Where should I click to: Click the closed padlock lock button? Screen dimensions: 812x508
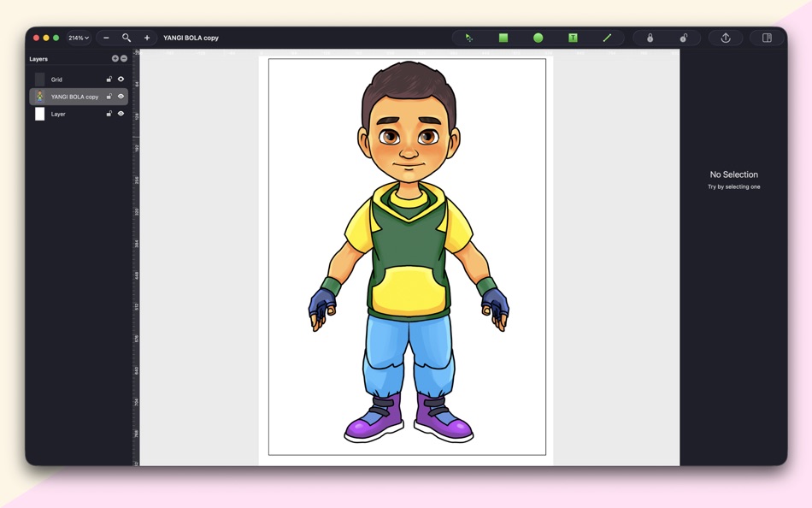[650, 38]
